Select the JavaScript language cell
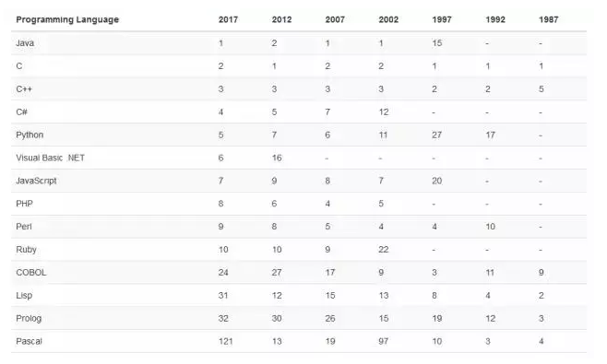 36,181
